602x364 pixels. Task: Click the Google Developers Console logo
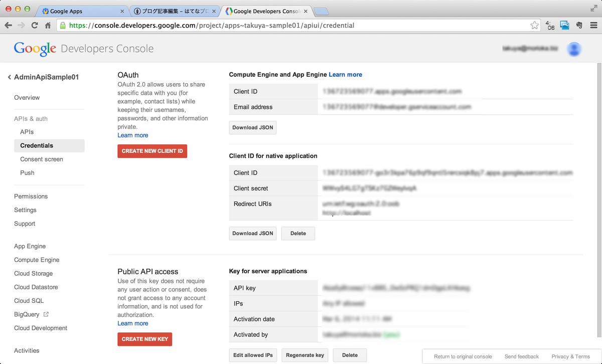tap(84, 49)
